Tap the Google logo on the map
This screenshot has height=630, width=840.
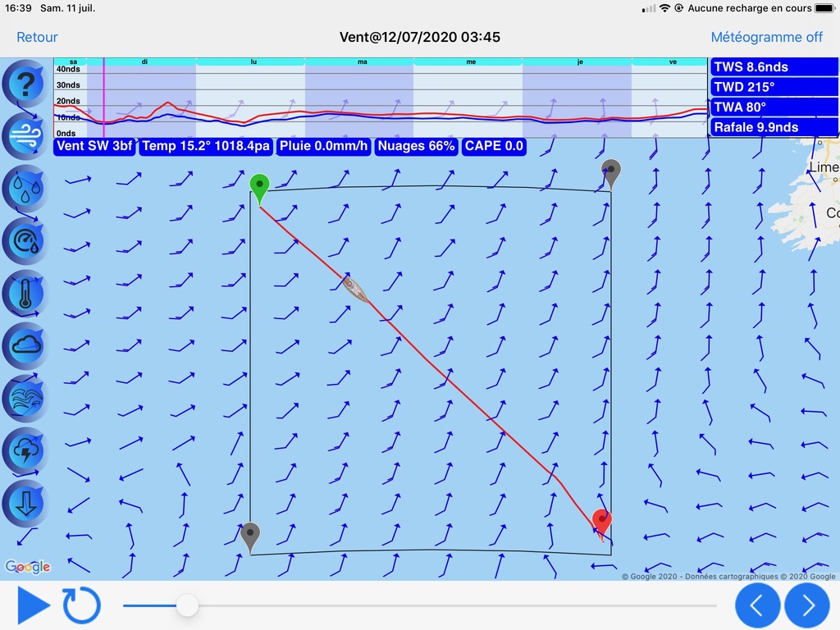coord(28,567)
